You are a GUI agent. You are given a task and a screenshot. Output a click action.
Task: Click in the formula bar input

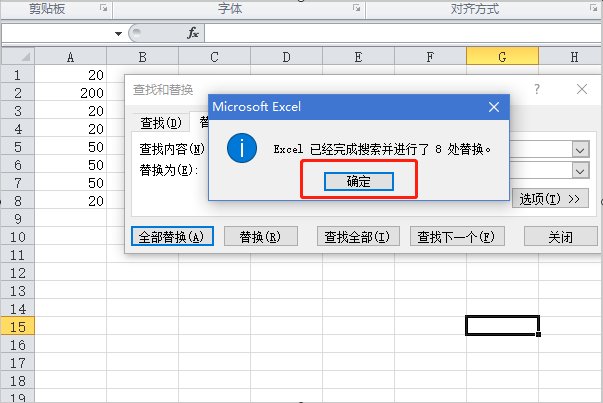(403, 33)
